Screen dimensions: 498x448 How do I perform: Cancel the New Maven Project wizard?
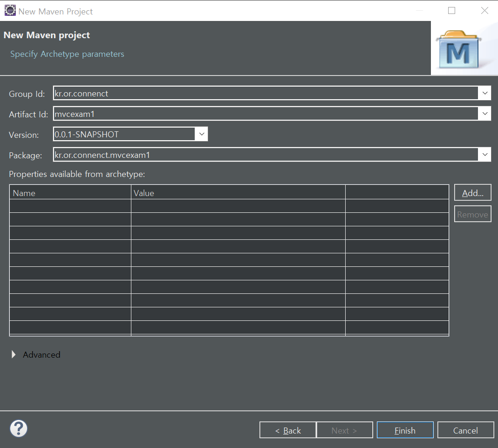[x=465, y=430]
